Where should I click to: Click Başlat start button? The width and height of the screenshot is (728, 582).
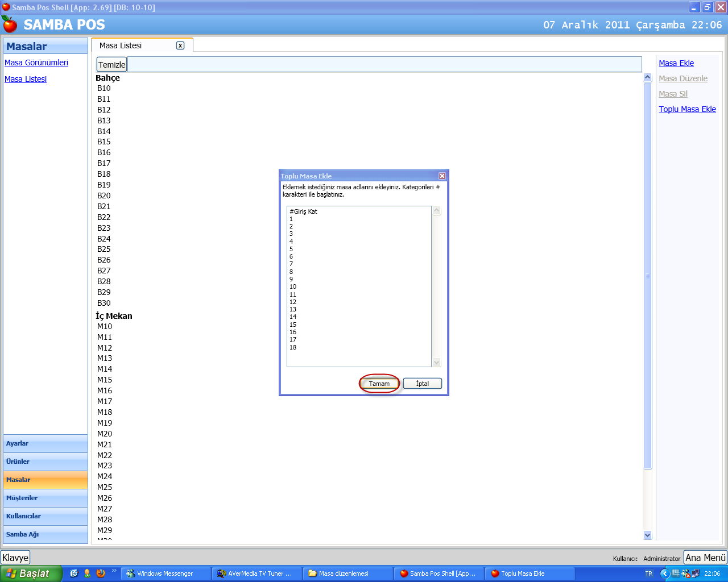click(x=31, y=573)
